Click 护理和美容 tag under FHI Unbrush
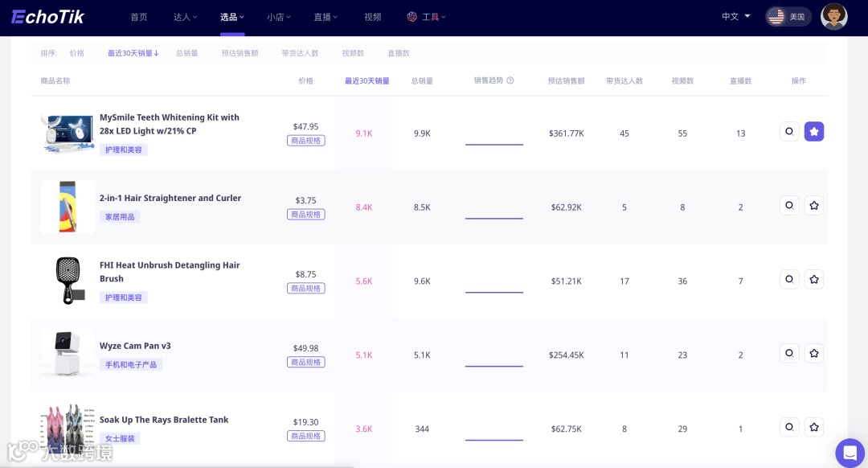 [124, 298]
